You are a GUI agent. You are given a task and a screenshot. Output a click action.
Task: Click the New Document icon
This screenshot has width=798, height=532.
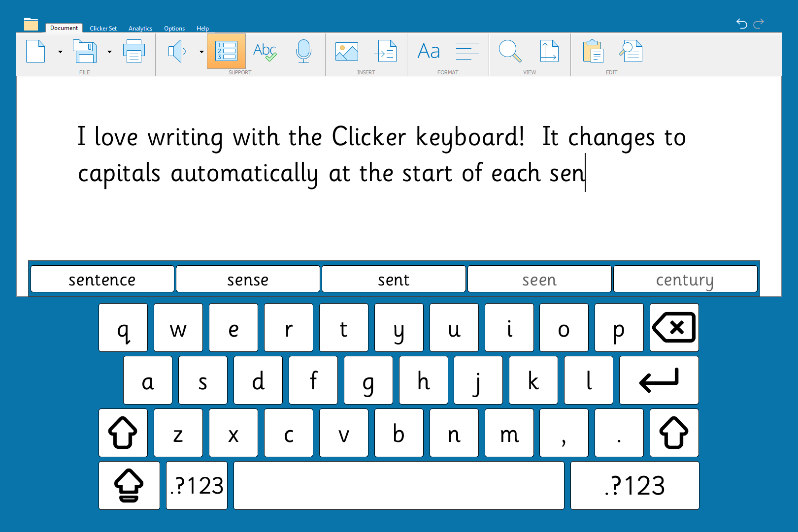35,52
